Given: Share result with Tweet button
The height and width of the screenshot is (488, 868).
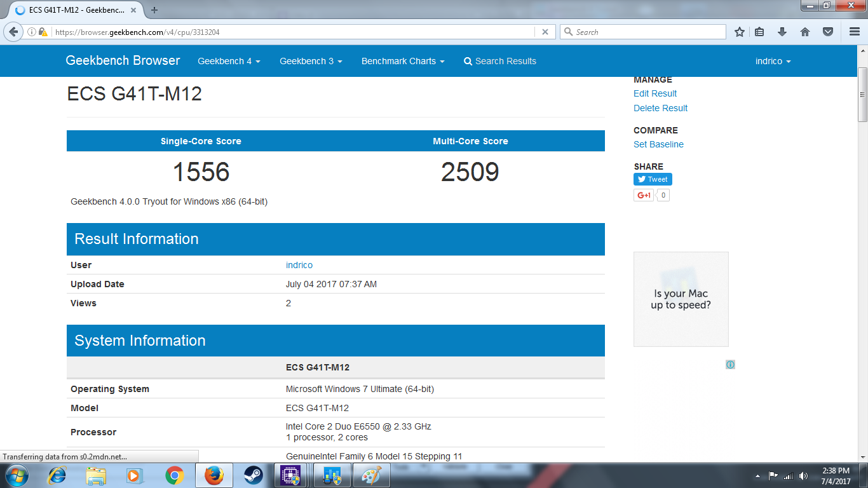Looking at the screenshot, I should pos(653,179).
